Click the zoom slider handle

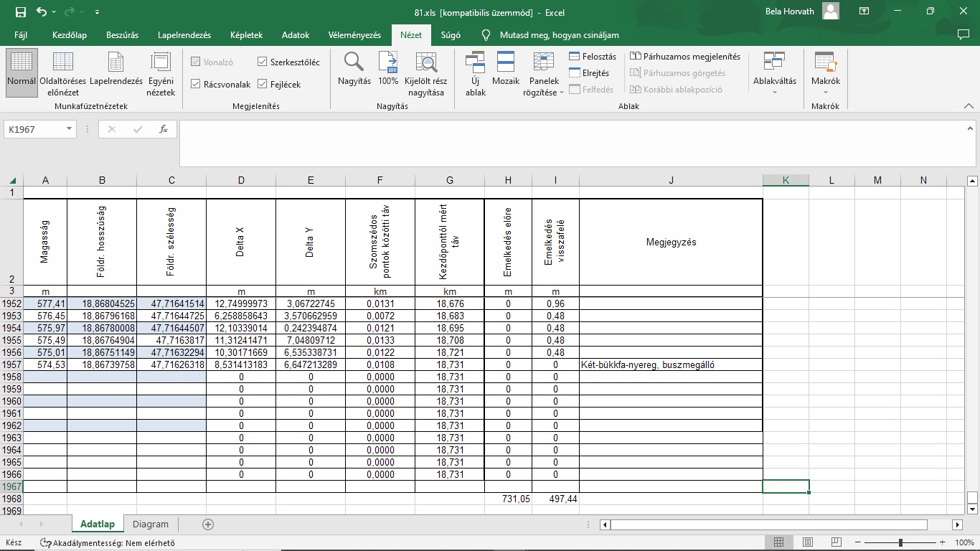(x=900, y=542)
